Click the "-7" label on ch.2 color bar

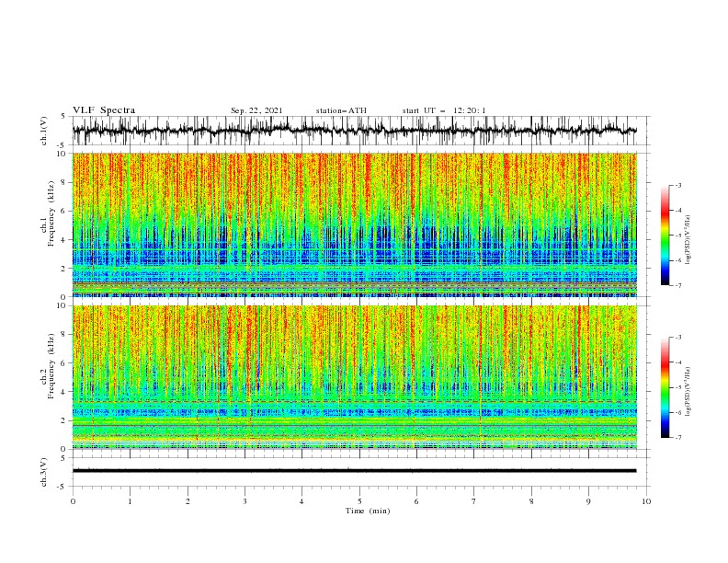click(x=677, y=437)
